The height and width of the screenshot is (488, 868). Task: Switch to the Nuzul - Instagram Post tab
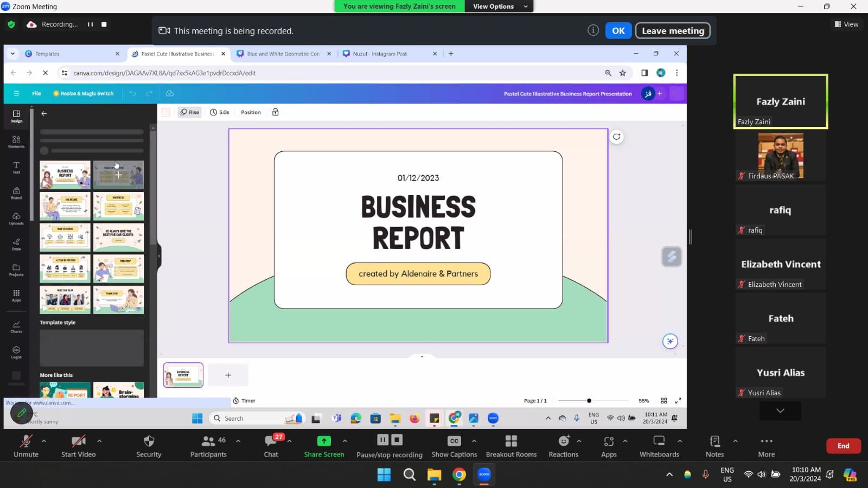(x=380, y=54)
